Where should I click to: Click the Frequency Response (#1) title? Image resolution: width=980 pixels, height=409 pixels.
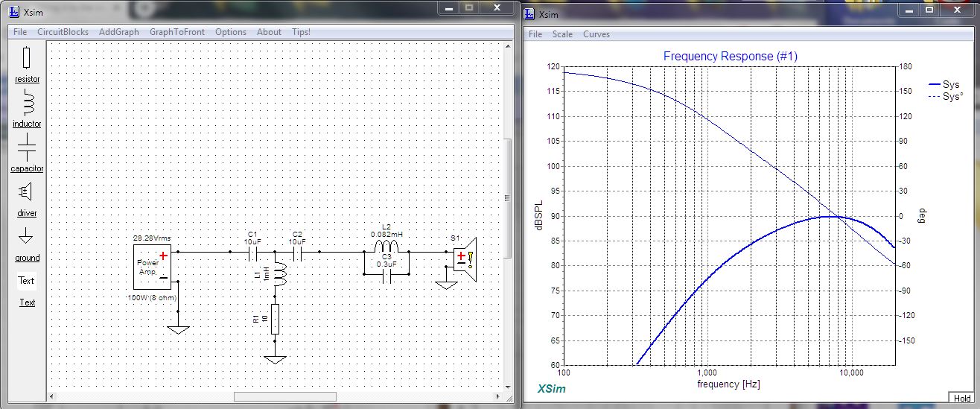click(x=730, y=57)
